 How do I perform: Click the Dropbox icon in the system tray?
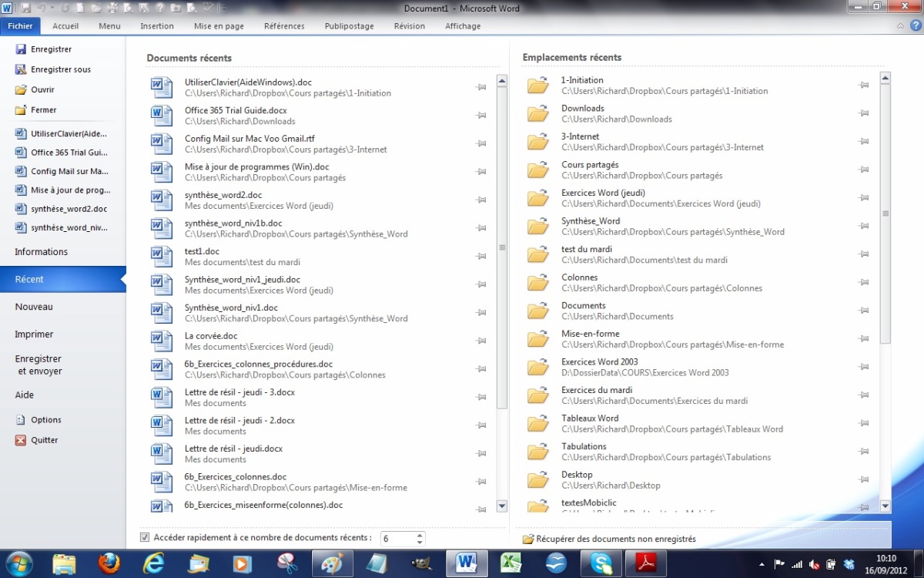849,563
